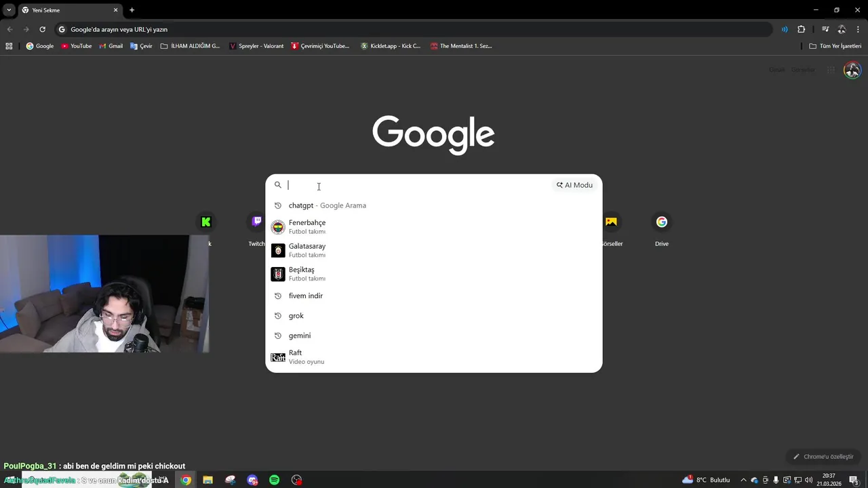The image size is (868, 488).
Task: Open Google account avatar on page
Action: coord(852,70)
